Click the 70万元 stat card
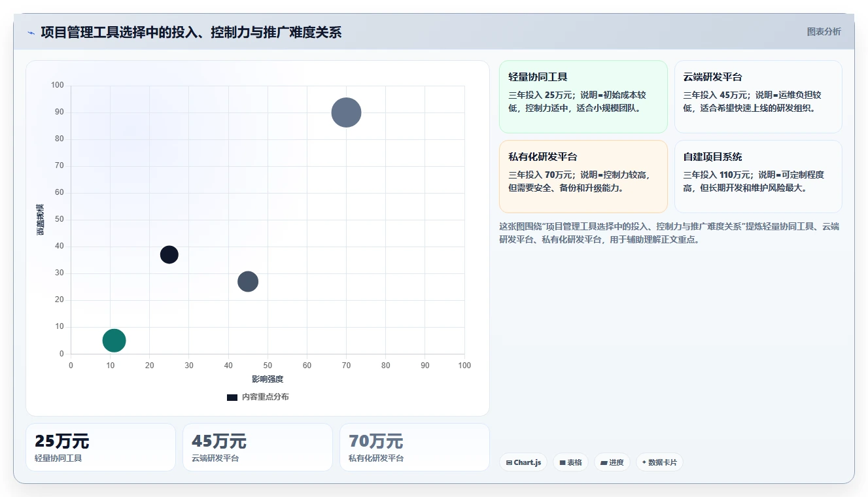This screenshot has width=868, height=497. [415, 447]
